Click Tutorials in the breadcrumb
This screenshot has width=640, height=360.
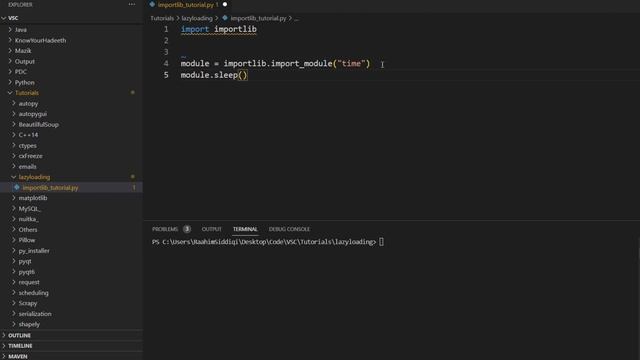162,18
